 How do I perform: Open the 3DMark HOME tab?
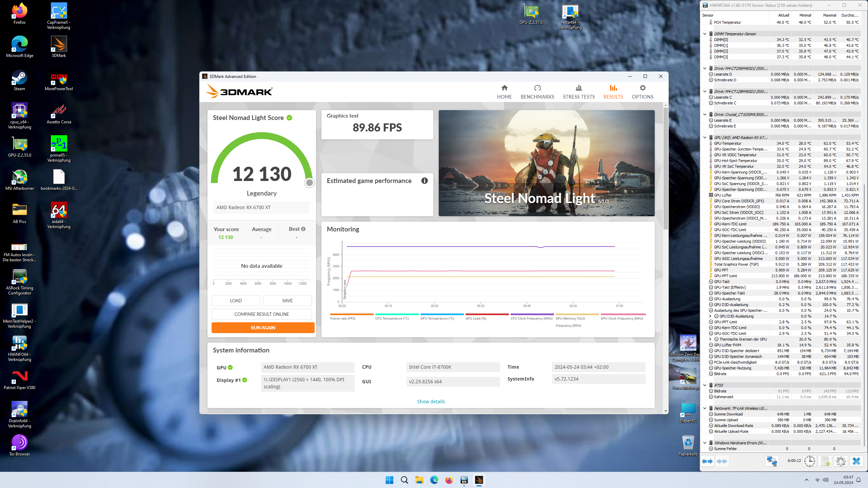(504, 92)
